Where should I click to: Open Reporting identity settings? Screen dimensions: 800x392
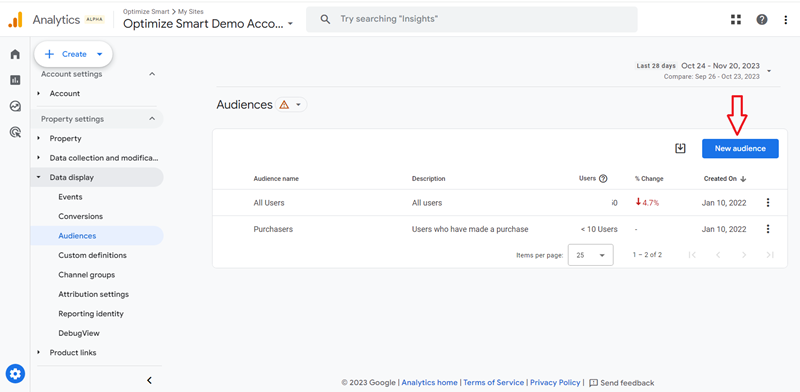point(91,313)
